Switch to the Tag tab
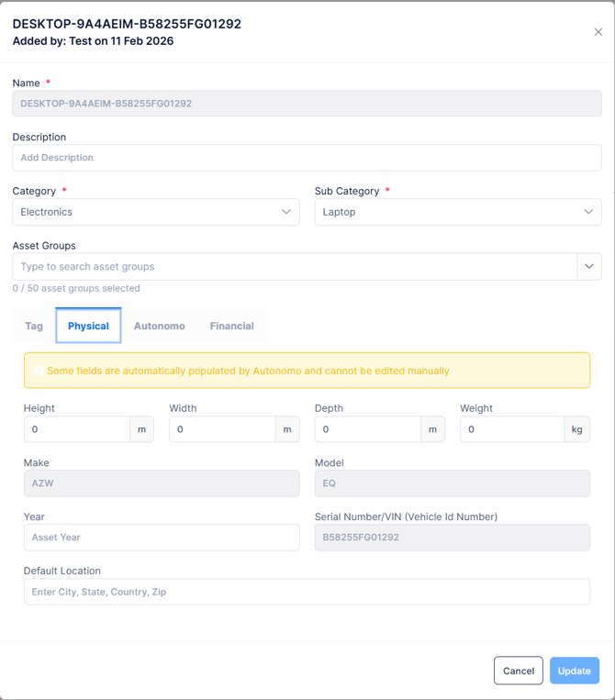Viewport: 615px width, 700px height. 34,326
